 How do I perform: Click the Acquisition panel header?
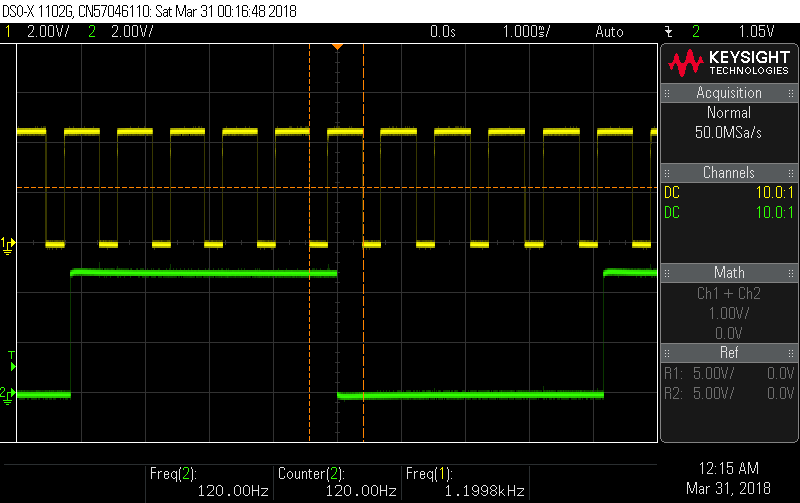[729, 93]
